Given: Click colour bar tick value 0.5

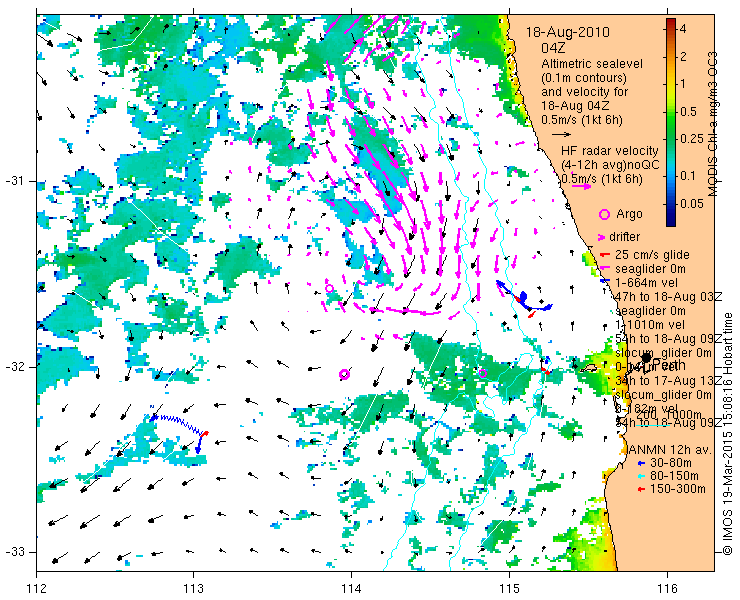Looking at the screenshot, I should [688, 112].
